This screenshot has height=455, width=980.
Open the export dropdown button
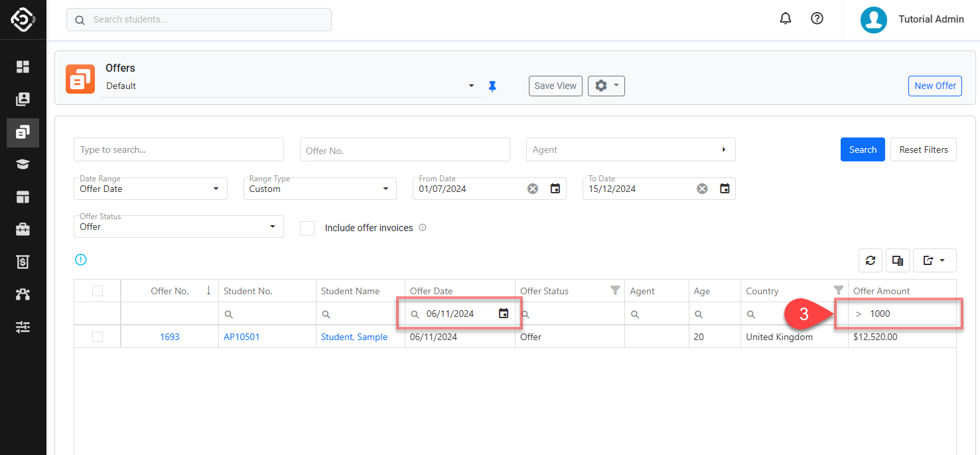pos(934,260)
